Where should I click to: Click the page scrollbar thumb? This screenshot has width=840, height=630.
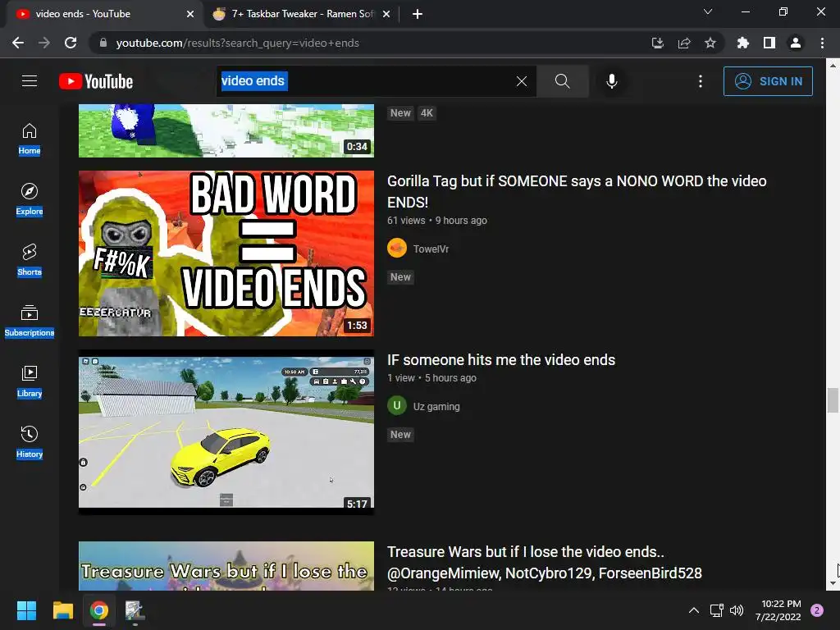(833, 400)
